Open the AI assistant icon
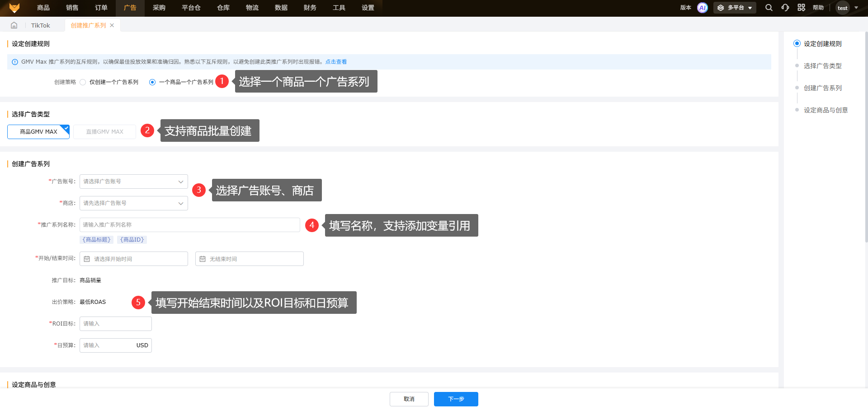The height and width of the screenshot is (410, 868). pyautogui.click(x=702, y=8)
